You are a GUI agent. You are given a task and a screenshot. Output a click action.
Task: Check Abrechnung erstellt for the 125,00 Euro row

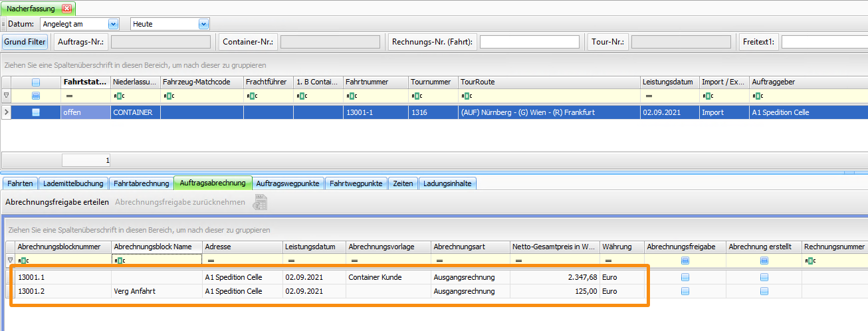(x=764, y=291)
